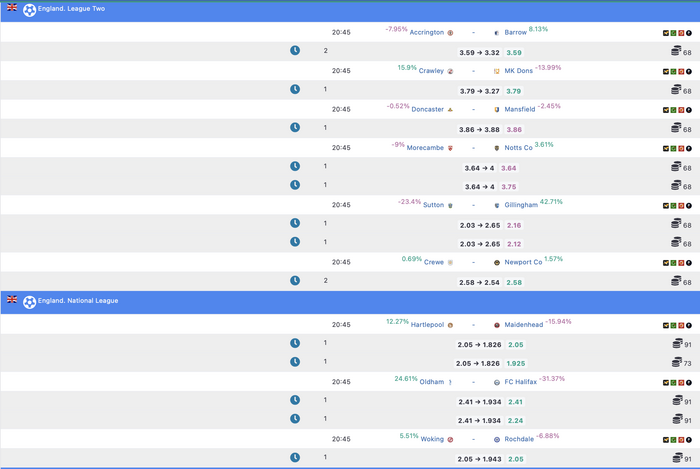The width and height of the screenshot is (700, 469).
Task: Click the football icon beside England. National League
Action: (x=29, y=302)
